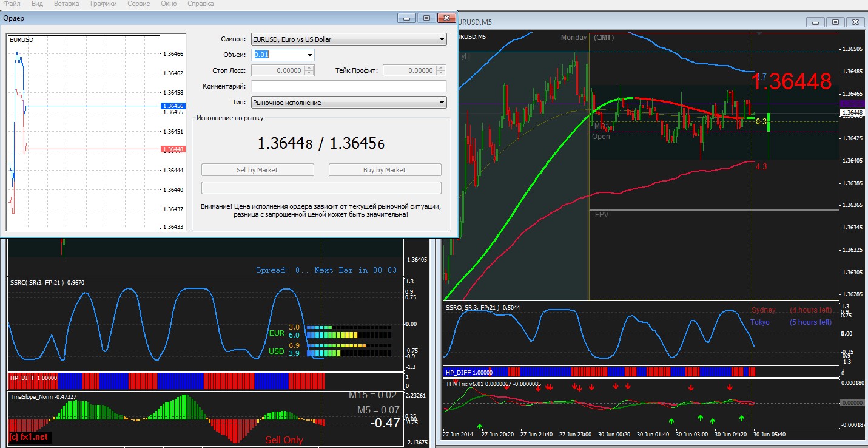Open the Справка menu
The width and height of the screenshot is (868, 448).
coord(200,4)
